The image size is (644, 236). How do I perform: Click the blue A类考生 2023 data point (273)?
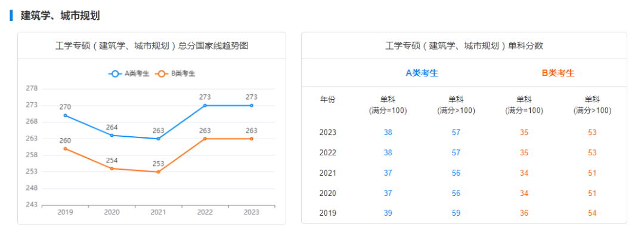pos(252,105)
